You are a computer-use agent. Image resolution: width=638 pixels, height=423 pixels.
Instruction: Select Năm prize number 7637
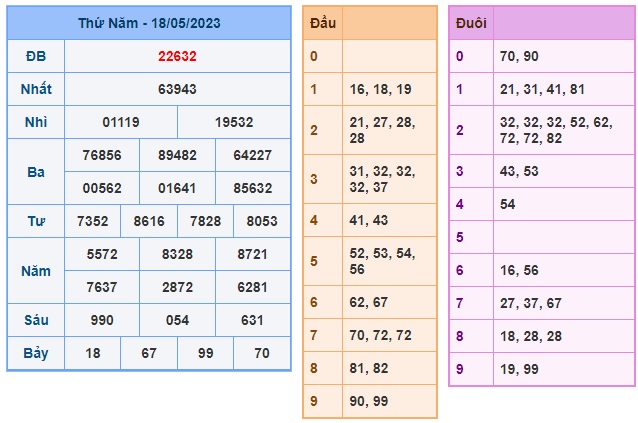point(102,287)
